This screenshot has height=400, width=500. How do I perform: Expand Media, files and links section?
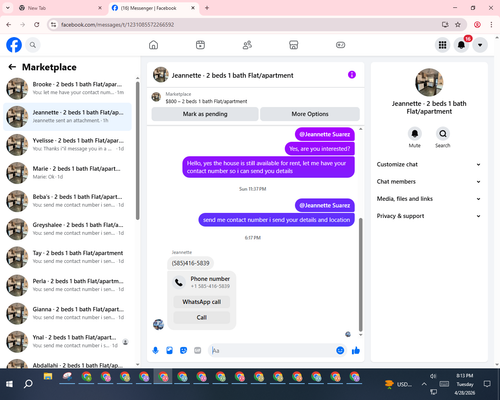(429, 199)
